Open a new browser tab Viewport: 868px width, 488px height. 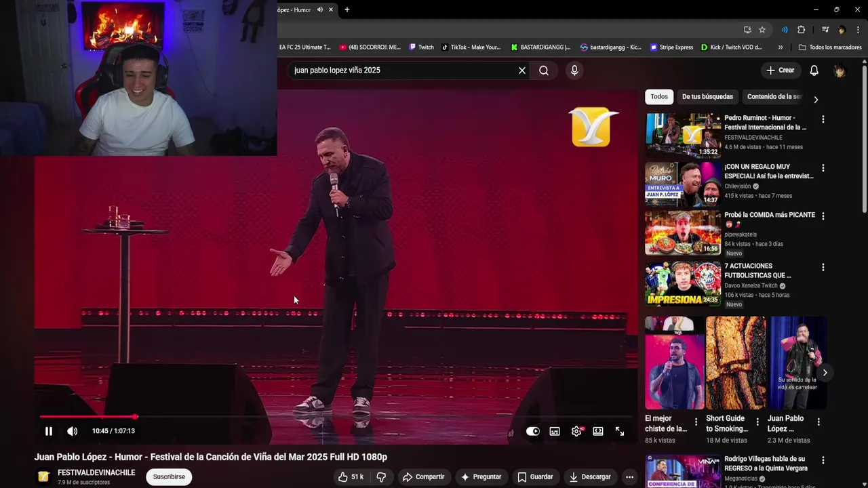coord(347,9)
